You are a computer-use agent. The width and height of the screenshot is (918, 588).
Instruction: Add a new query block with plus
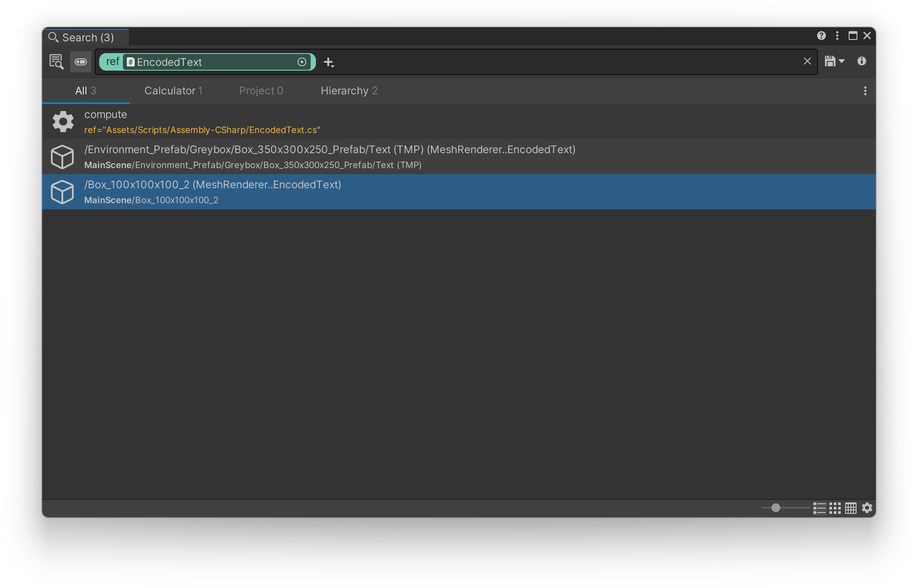[x=329, y=62]
